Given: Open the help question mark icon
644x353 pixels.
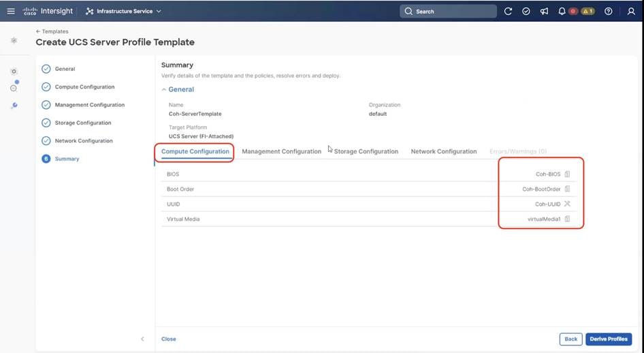Looking at the screenshot, I should coord(609,11).
